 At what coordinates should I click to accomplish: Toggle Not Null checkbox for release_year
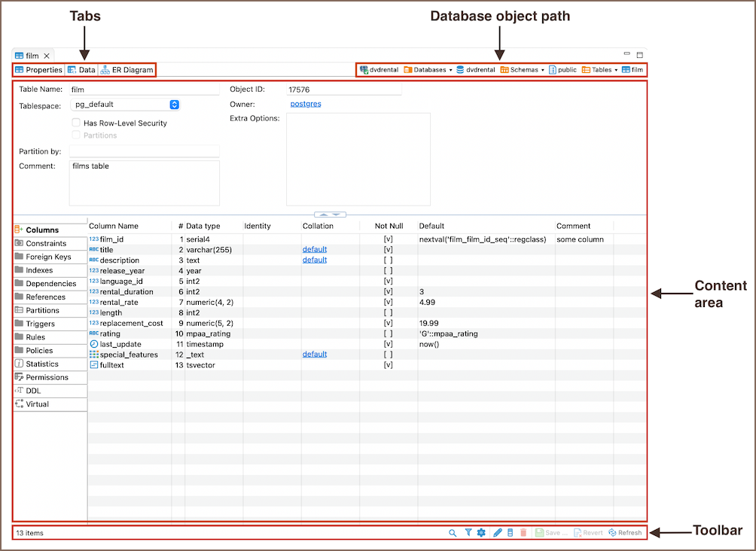(x=388, y=270)
